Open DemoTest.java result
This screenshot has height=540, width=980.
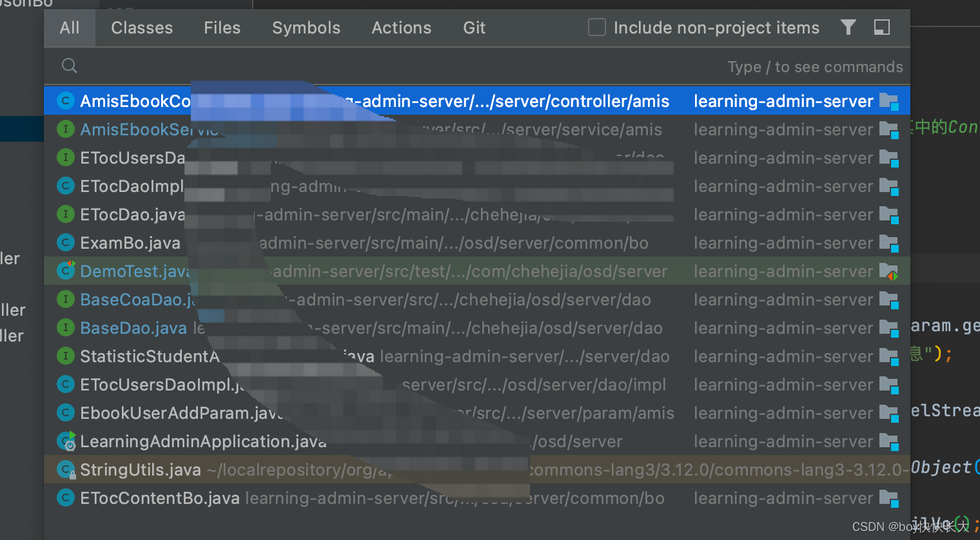pos(477,271)
